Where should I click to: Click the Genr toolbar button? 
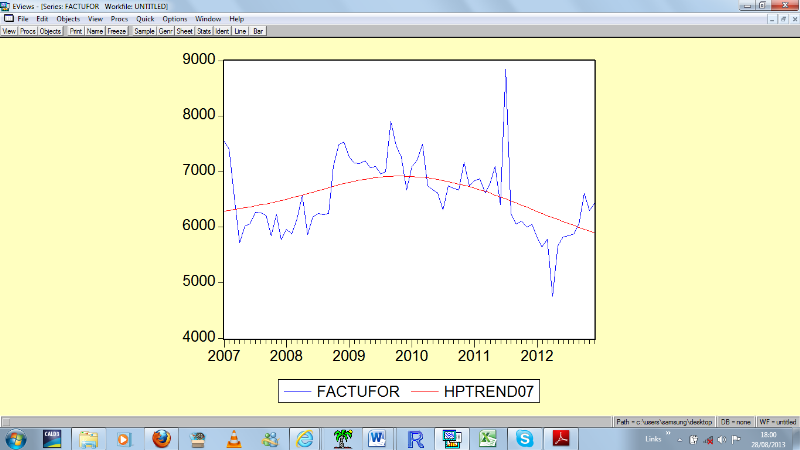pyautogui.click(x=165, y=31)
